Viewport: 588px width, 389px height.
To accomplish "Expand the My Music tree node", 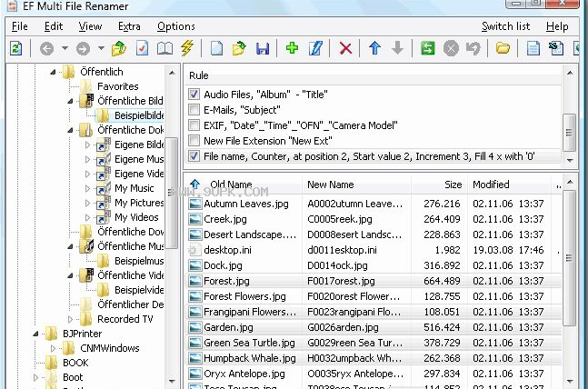I will coord(87,188).
